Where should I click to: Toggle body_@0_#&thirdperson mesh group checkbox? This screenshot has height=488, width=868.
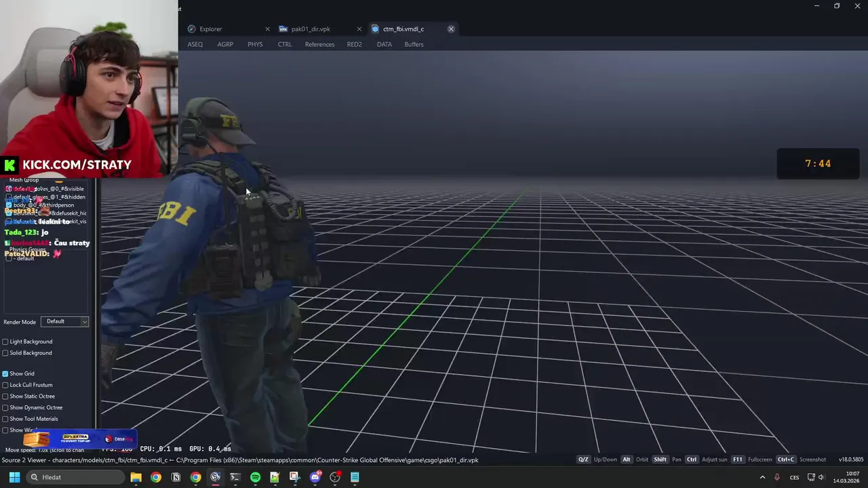point(9,205)
